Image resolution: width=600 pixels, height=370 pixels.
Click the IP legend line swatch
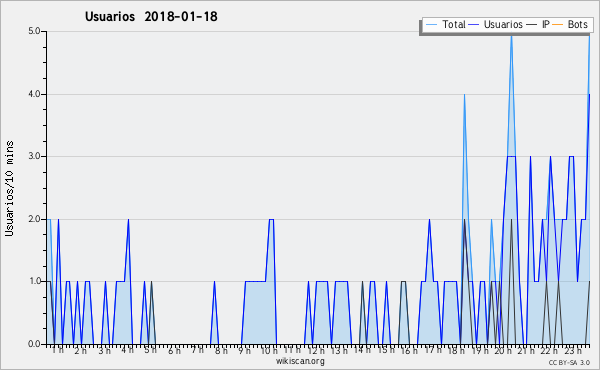click(x=532, y=24)
